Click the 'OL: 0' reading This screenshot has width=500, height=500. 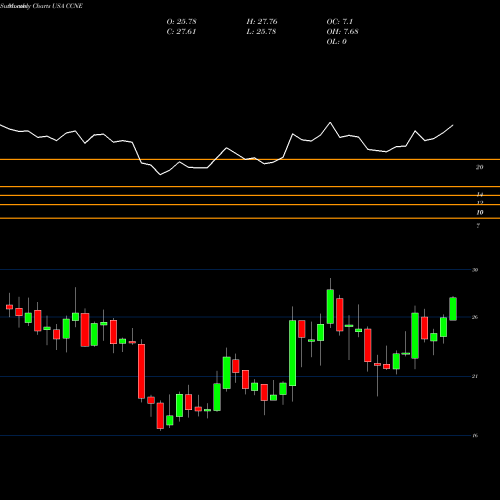coord(336,42)
